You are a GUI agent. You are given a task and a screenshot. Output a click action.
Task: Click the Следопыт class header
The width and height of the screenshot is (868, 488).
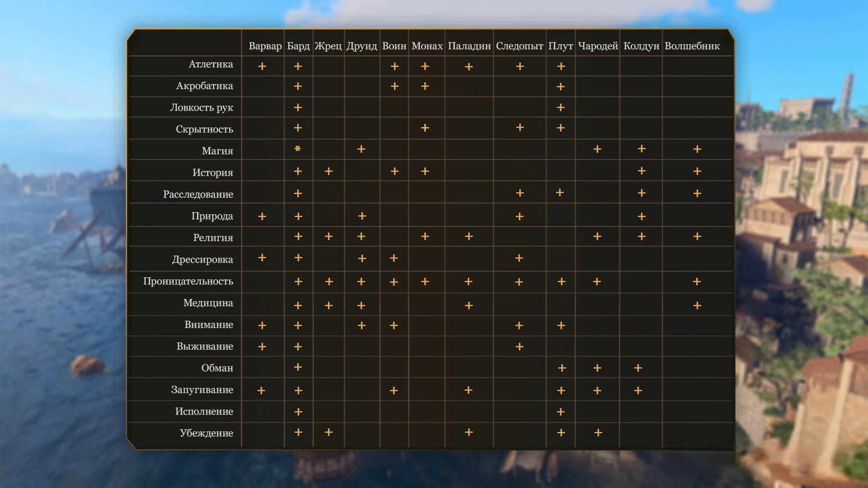519,46
